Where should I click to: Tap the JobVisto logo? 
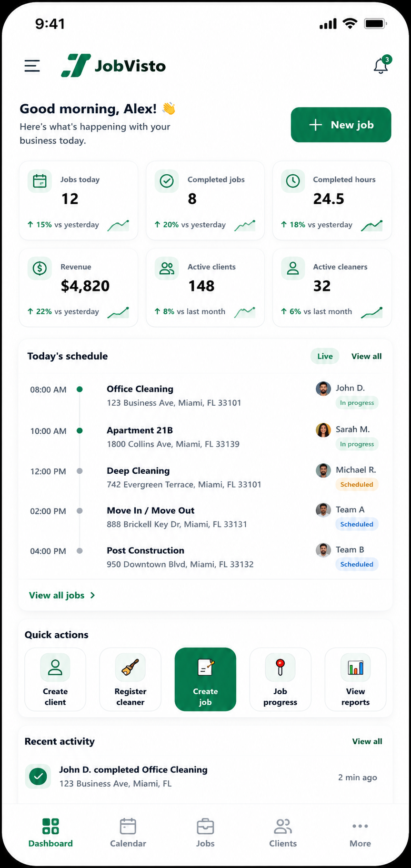click(x=113, y=65)
